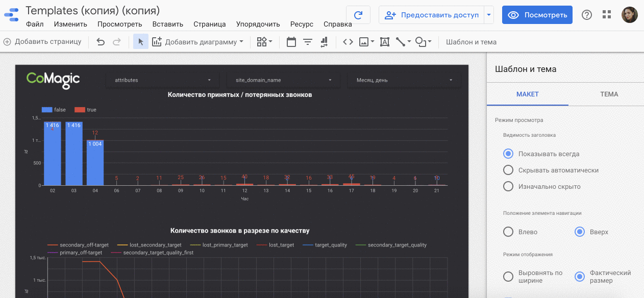Select 'Показывать всегда' header visibility
The width and height of the screenshot is (644, 298).
(508, 154)
